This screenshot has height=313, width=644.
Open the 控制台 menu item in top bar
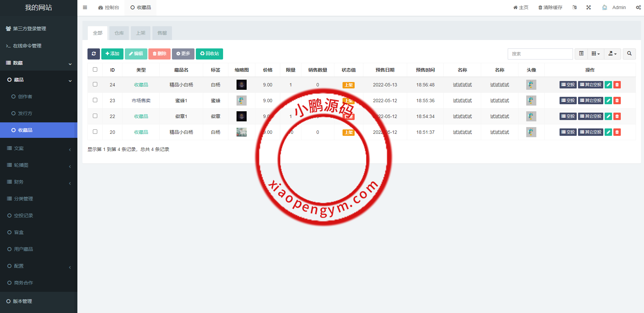[x=108, y=7]
